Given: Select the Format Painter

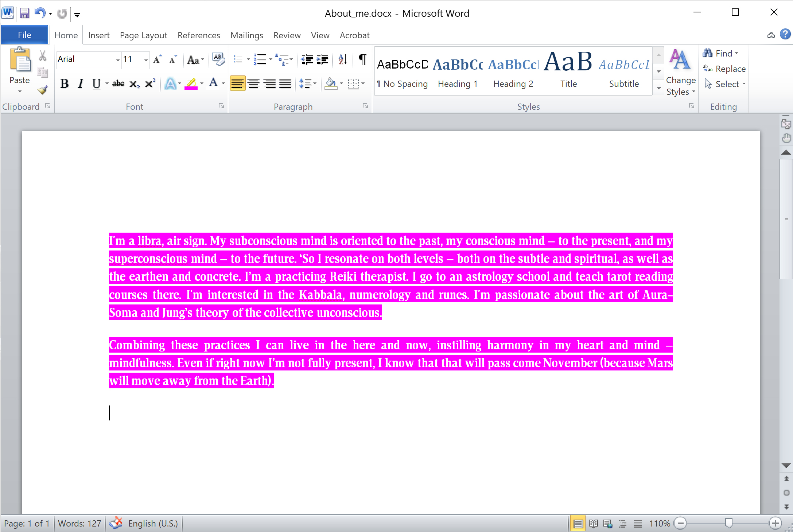Looking at the screenshot, I should [x=42, y=90].
